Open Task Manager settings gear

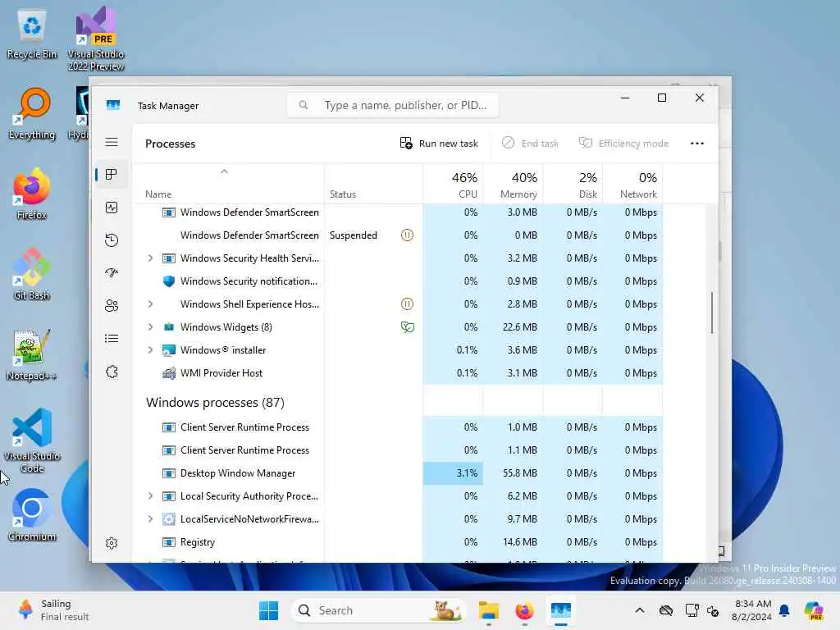click(x=112, y=543)
